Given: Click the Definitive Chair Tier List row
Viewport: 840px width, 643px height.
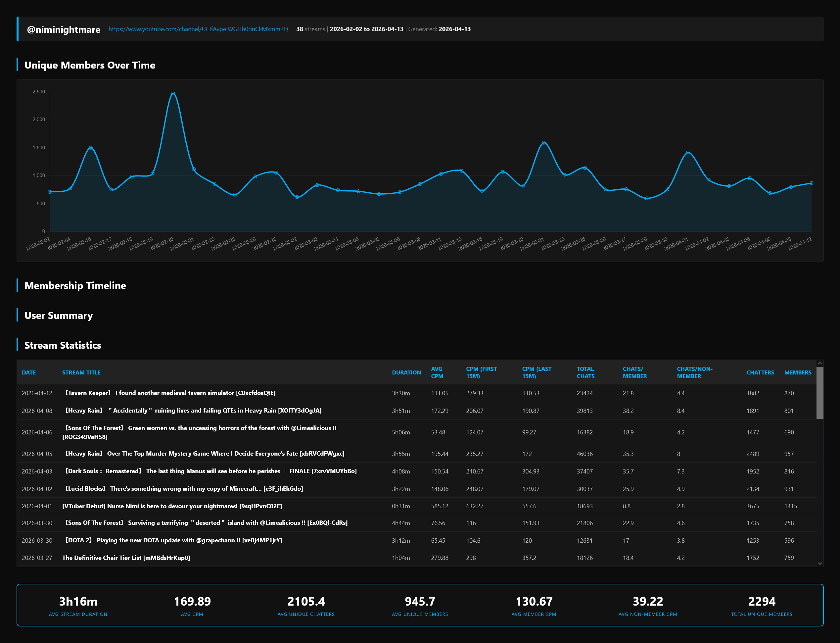Looking at the screenshot, I should click(x=126, y=558).
